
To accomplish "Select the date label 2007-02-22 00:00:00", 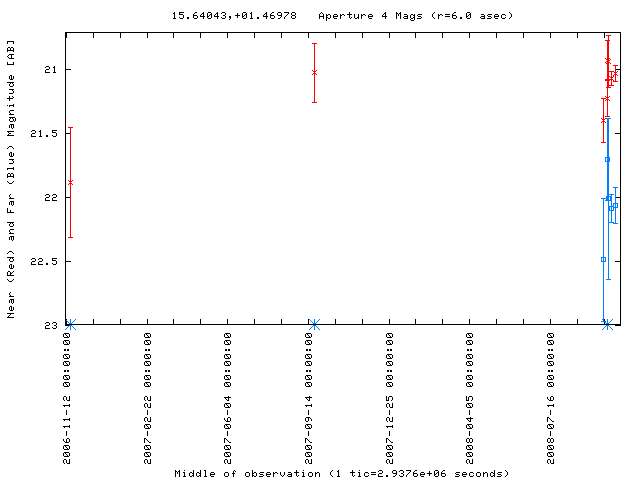I will pyautogui.click(x=148, y=398).
